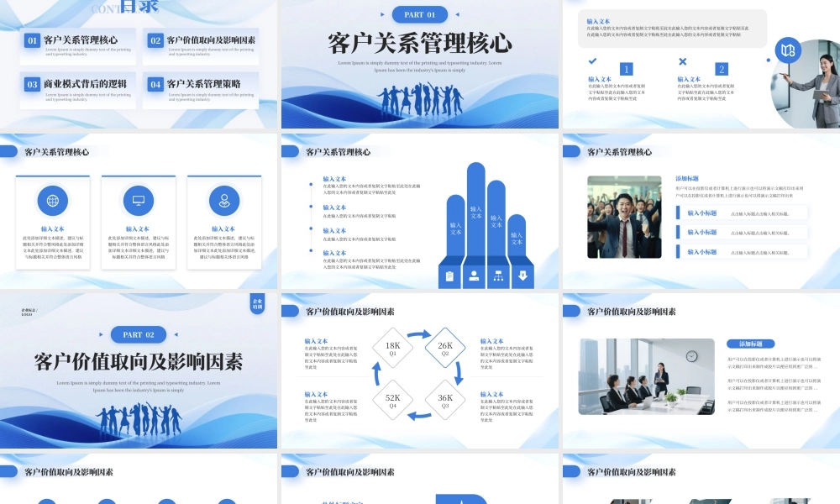
Task: Click the arrow between the 26K and 36K diamonds
Action: [459, 373]
